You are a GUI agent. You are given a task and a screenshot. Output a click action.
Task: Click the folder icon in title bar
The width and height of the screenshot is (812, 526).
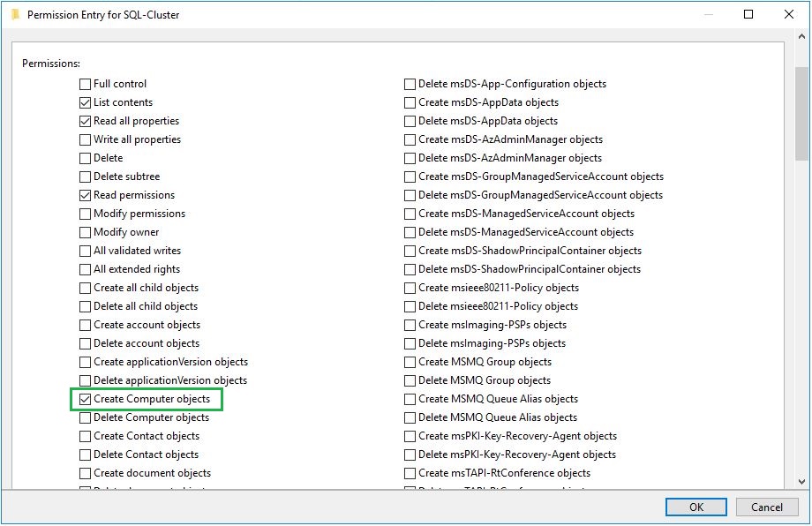(15, 15)
